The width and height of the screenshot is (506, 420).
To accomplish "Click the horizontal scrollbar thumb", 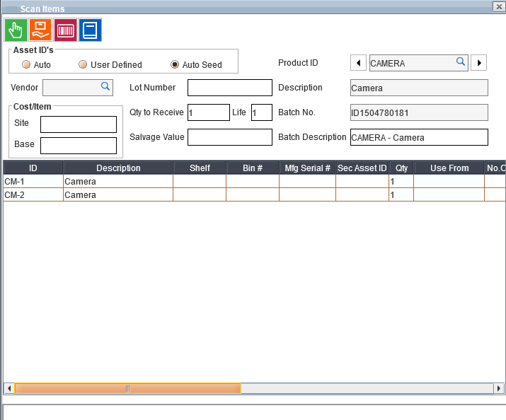I will pyautogui.click(x=127, y=388).
